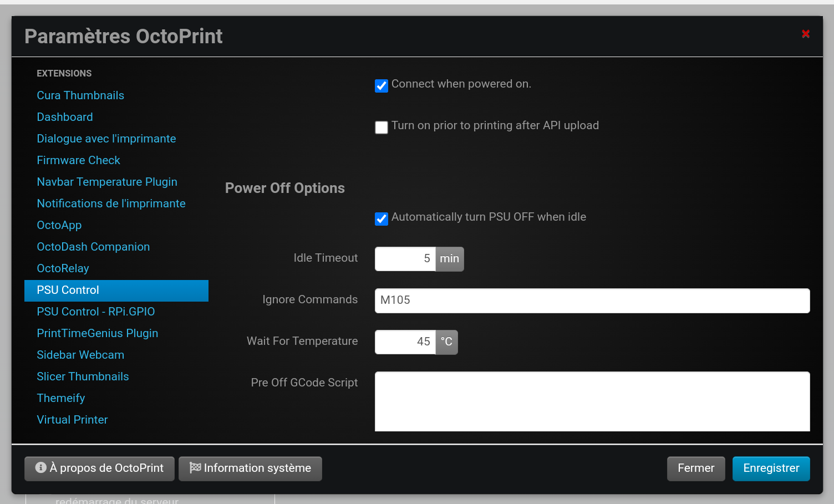
Task: Open the Virtual Printer settings entry
Action: click(x=72, y=420)
